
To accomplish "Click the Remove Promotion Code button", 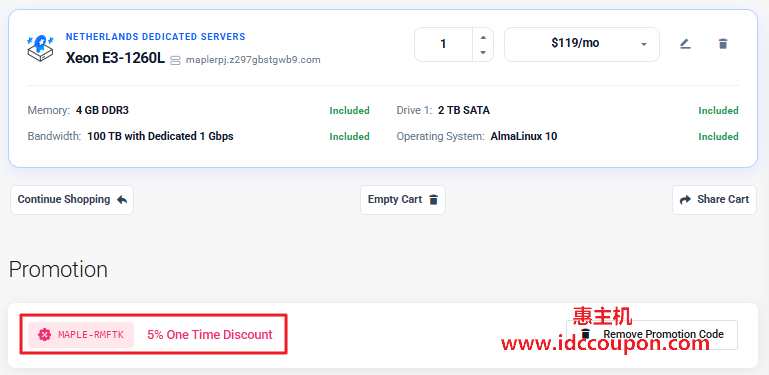I will pos(652,335).
